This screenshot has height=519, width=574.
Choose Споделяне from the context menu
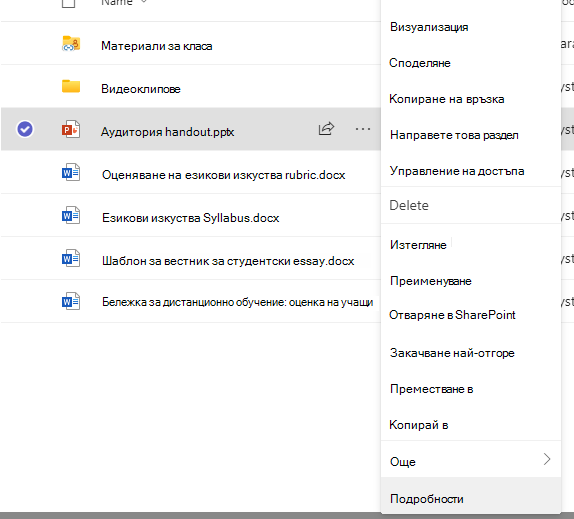point(420,63)
